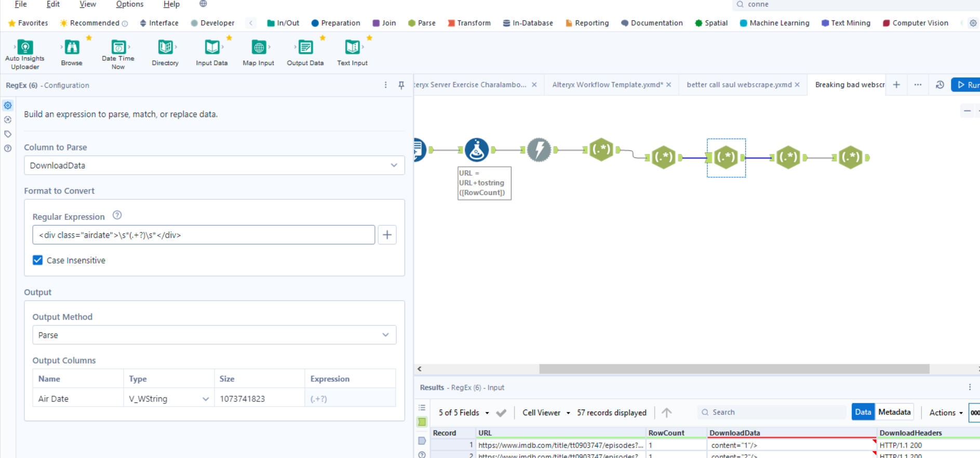The image size is (980, 458).
Task: Switch to the Parse tool category
Action: click(422, 23)
